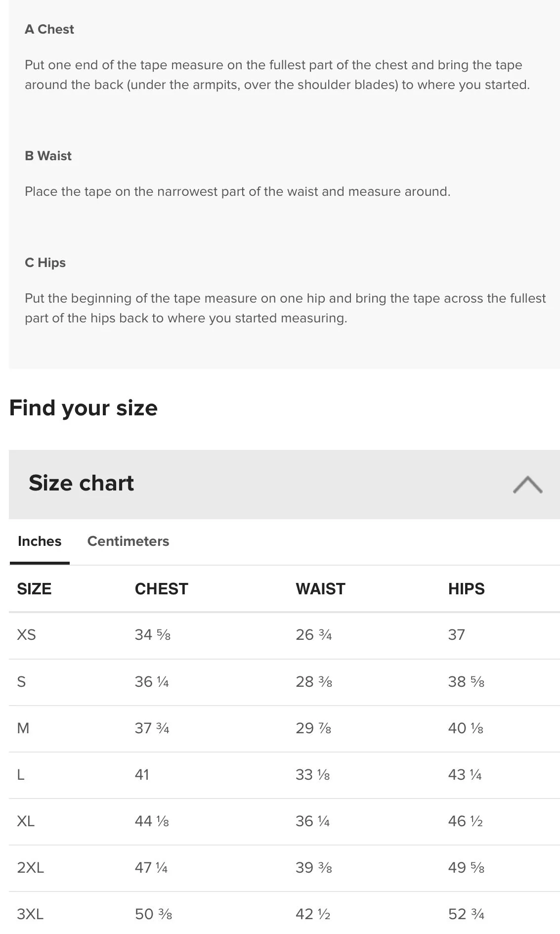This screenshot has width=560, height=934.
Task: Click the B Waist instruction heading
Action: (x=48, y=156)
